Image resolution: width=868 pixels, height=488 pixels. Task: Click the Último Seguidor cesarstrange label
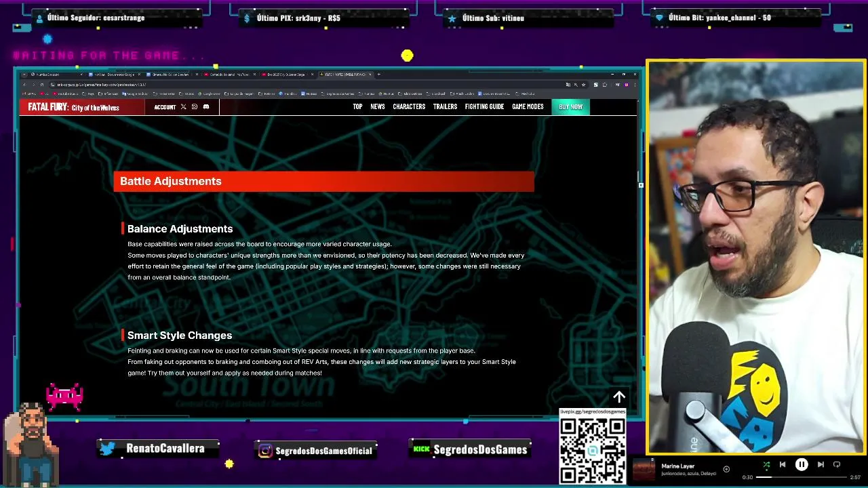(96, 18)
